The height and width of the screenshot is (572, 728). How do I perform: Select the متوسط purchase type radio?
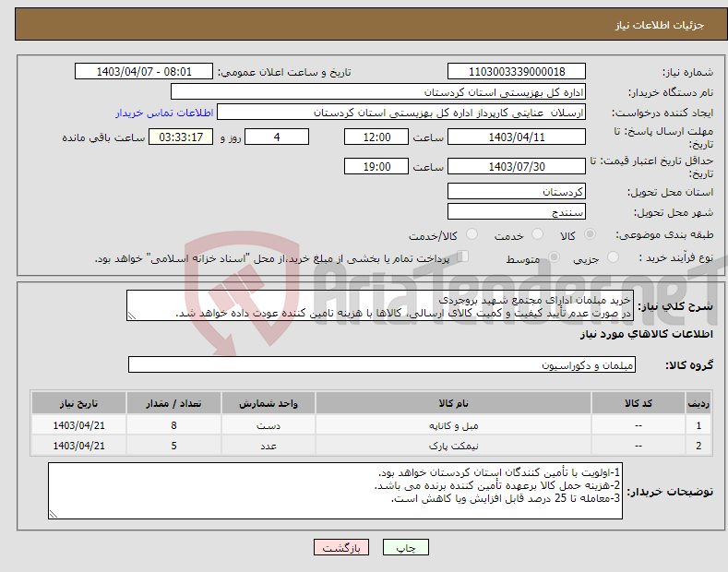554,256
